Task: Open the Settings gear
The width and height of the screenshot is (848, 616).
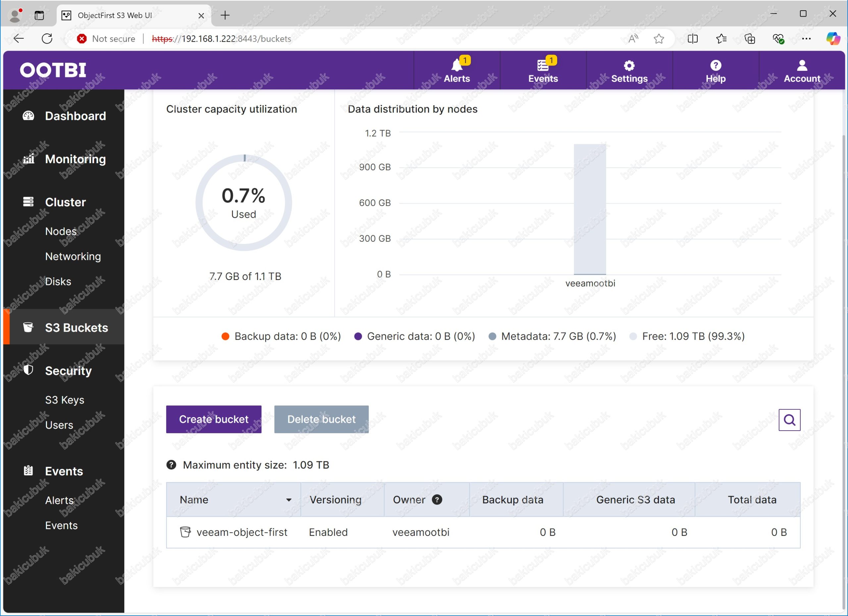Action: [629, 70]
